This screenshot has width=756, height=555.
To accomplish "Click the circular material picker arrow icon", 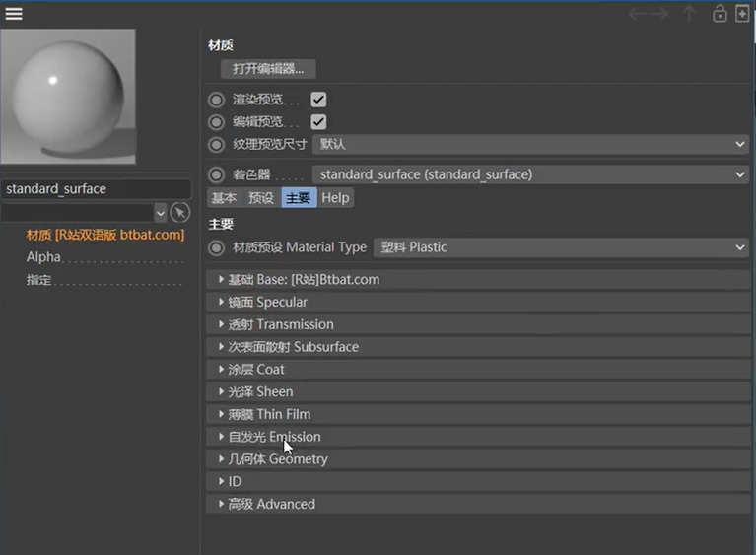I will (x=179, y=213).
